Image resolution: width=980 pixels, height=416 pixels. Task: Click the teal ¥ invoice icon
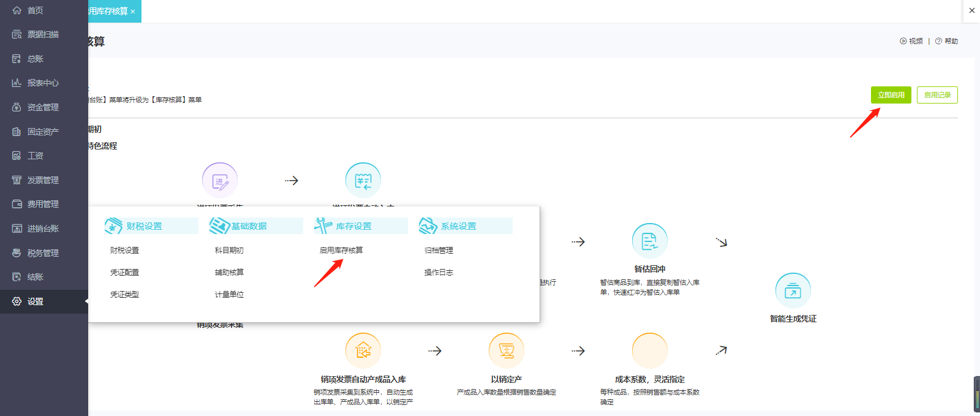point(363,180)
